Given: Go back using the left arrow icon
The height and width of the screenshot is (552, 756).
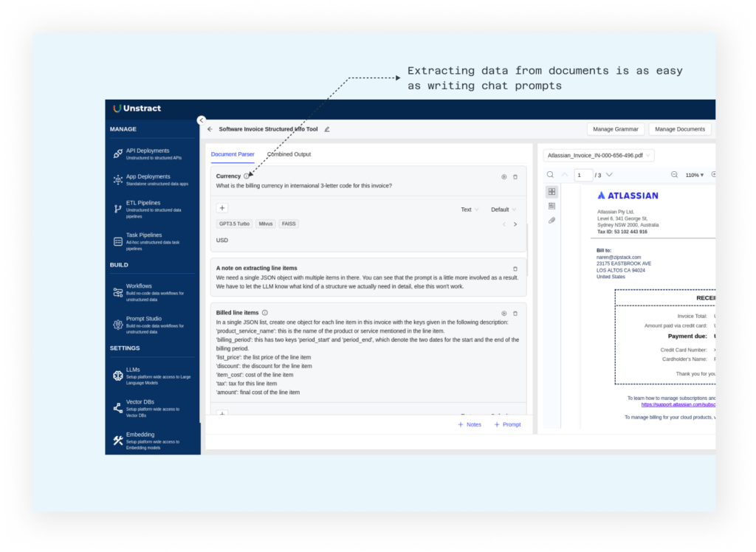Looking at the screenshot, I should 210,129.
